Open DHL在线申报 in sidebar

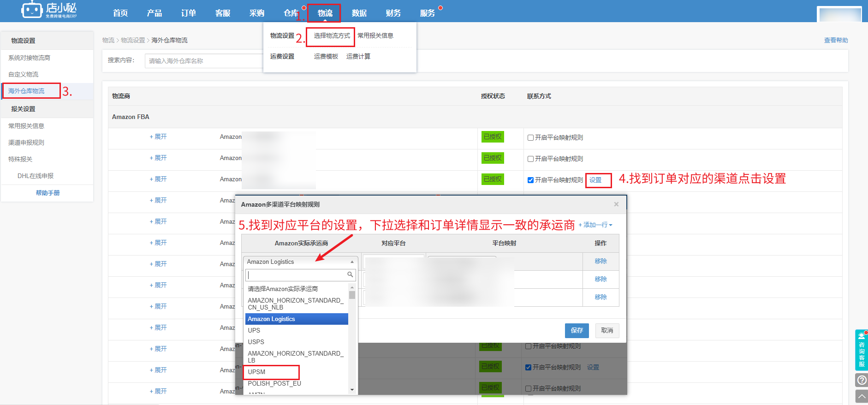[x=36, y=176]
